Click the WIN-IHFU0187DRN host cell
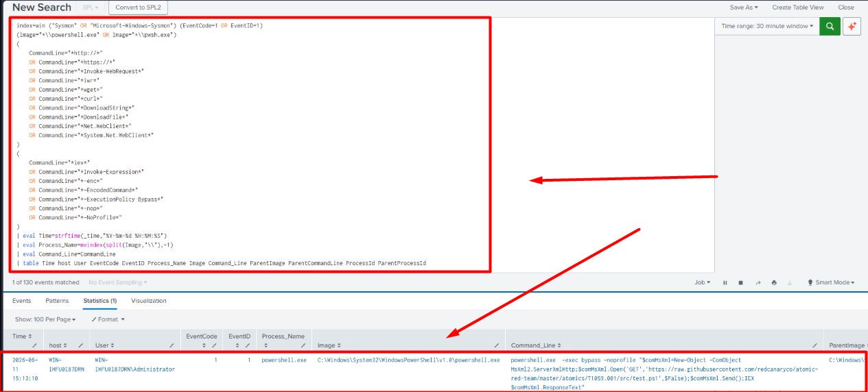 66,364
